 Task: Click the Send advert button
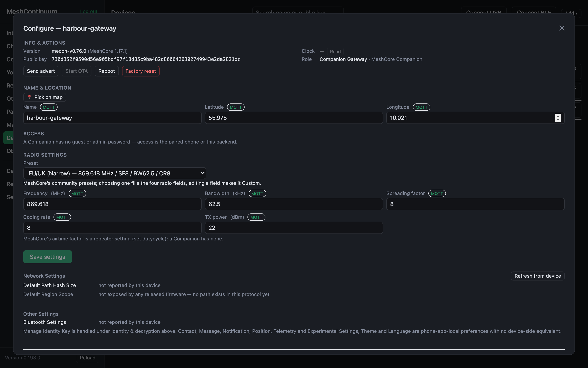point(41,71)
